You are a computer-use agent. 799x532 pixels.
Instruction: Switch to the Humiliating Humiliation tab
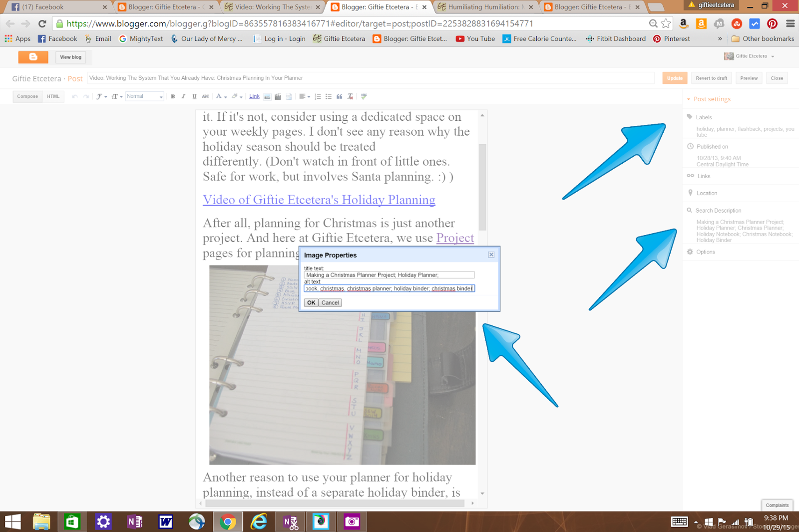(x=485, y=7)
